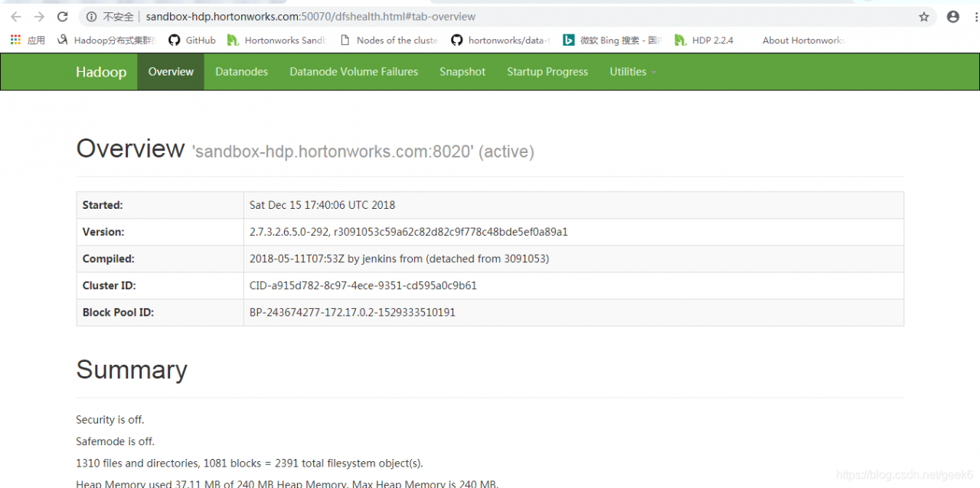The width and height of the screenshot is (980, 488).
Task: Click the version value starting with 2.7.3.2.6.5.0-292
Action: point(409,232)
